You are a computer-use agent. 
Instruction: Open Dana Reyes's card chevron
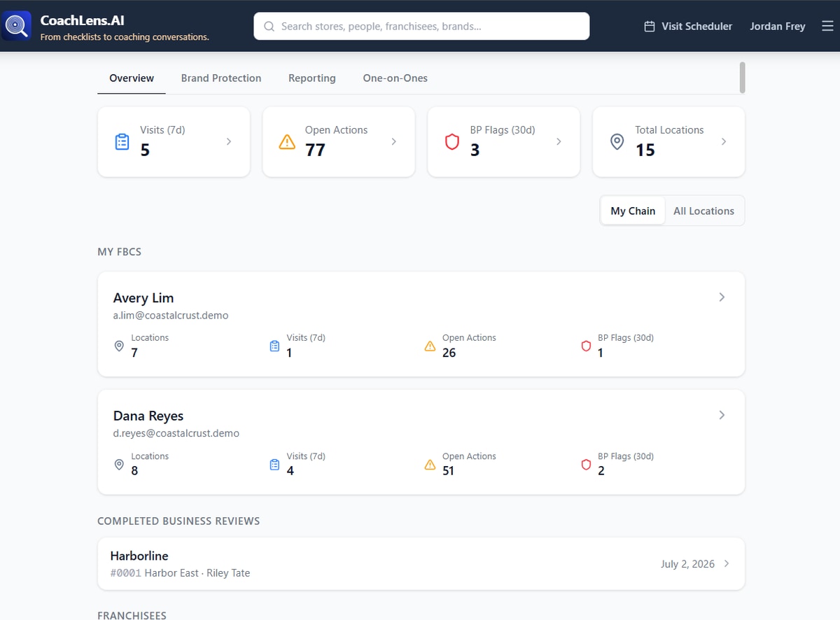(x=722, y=415)
